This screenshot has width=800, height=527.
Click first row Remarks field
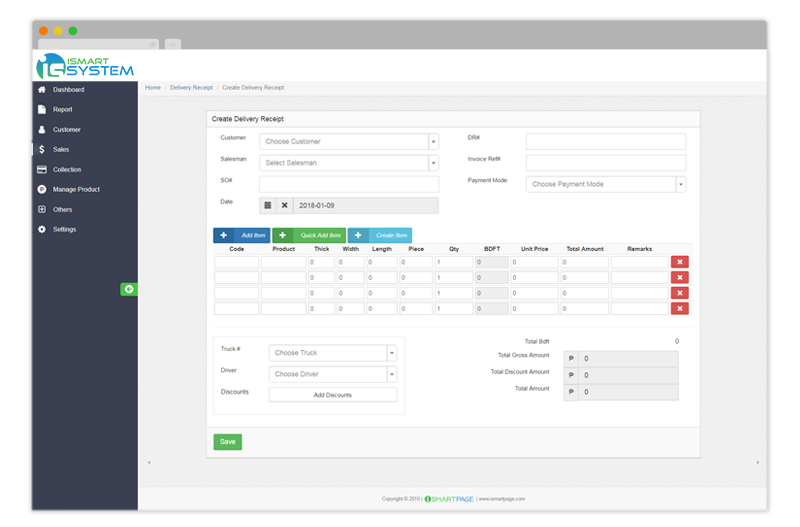coord(640,262)
